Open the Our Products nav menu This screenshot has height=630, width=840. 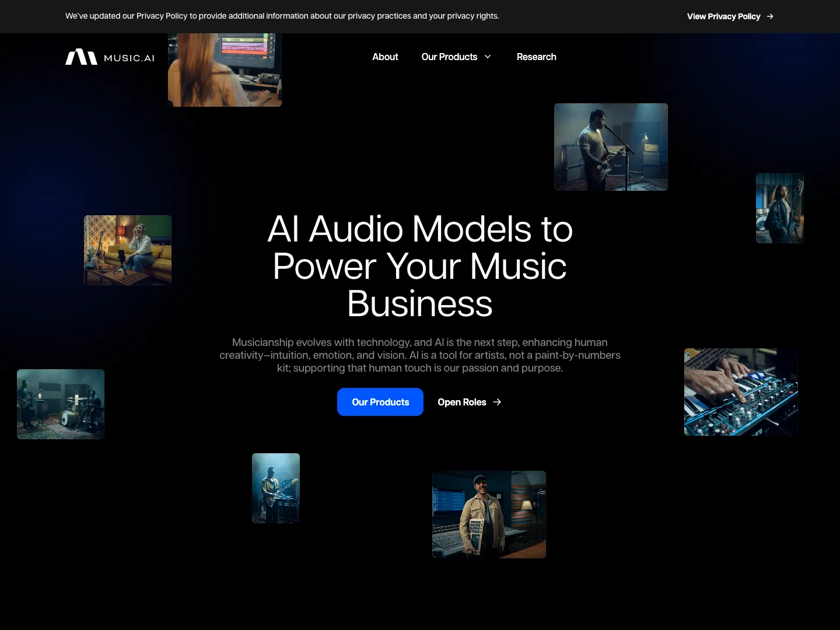tap(456, 57)
